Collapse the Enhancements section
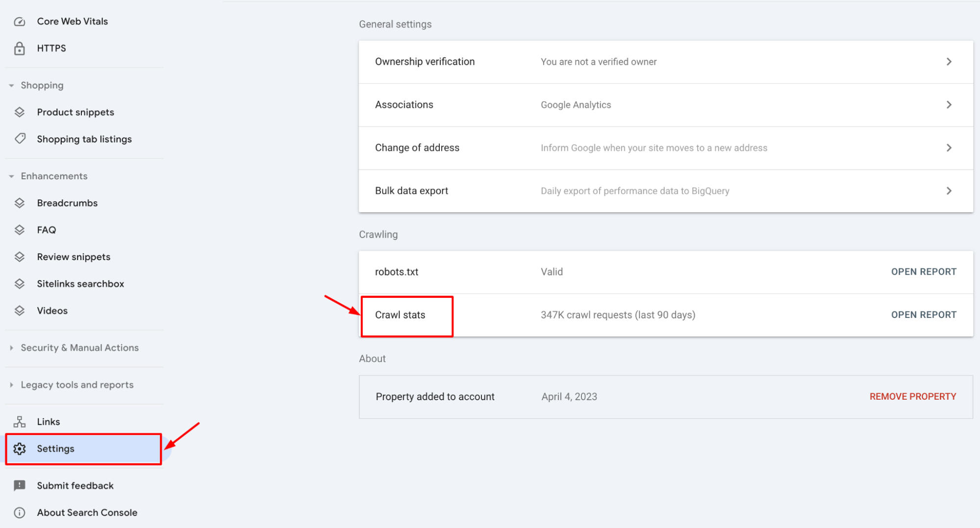Screen dimensions: 980x528 pos(11,176)
